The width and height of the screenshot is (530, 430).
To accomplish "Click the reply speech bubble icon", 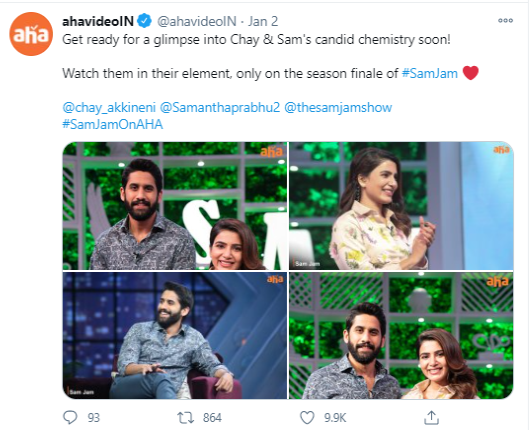I will [70, 417].
